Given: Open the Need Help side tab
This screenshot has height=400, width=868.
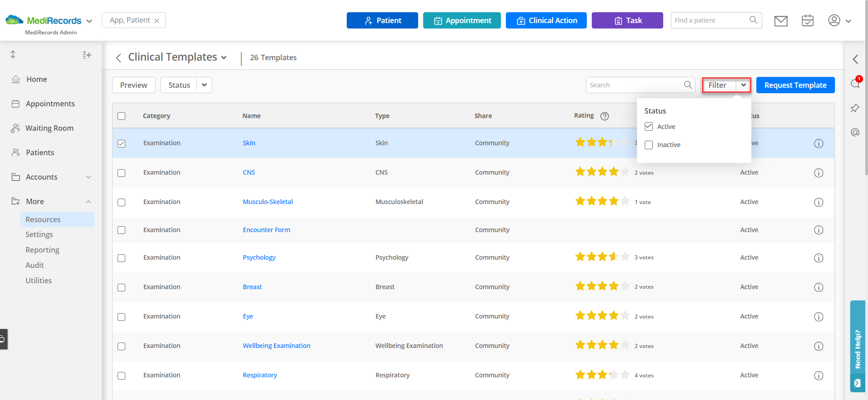Looking at the screenshot, I should (x=858, y=346).
